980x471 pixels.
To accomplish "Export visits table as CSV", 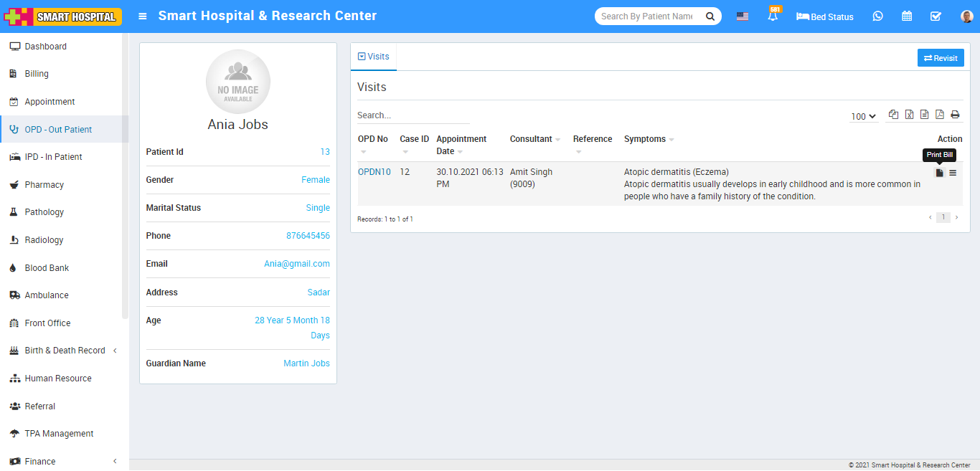I will pos(924,115).
